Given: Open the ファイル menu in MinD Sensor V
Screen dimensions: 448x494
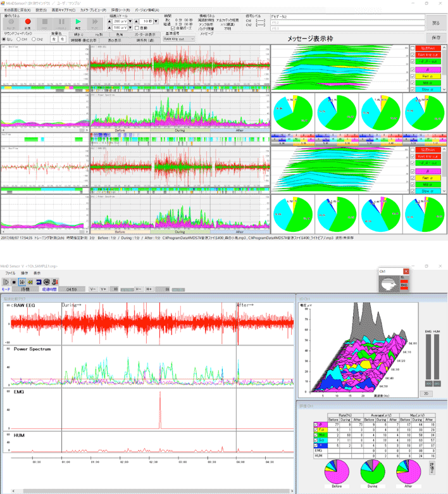Looking at the screenshot, I should coord(11,272).
